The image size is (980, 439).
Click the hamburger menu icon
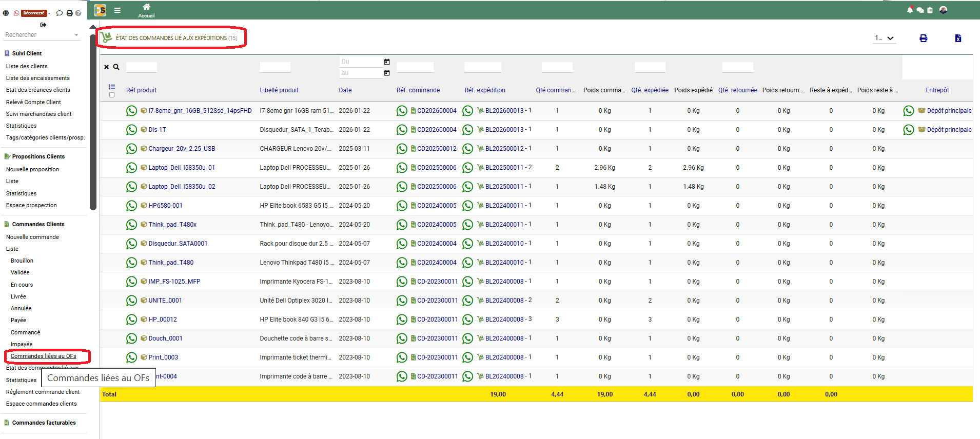[117, 10]
